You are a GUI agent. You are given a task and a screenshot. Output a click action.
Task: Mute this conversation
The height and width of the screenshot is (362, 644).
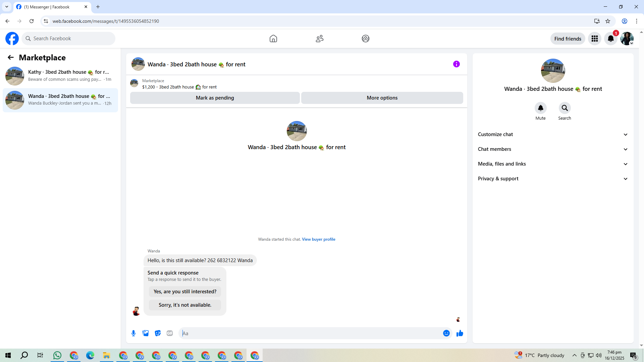[x=541, y=108]
